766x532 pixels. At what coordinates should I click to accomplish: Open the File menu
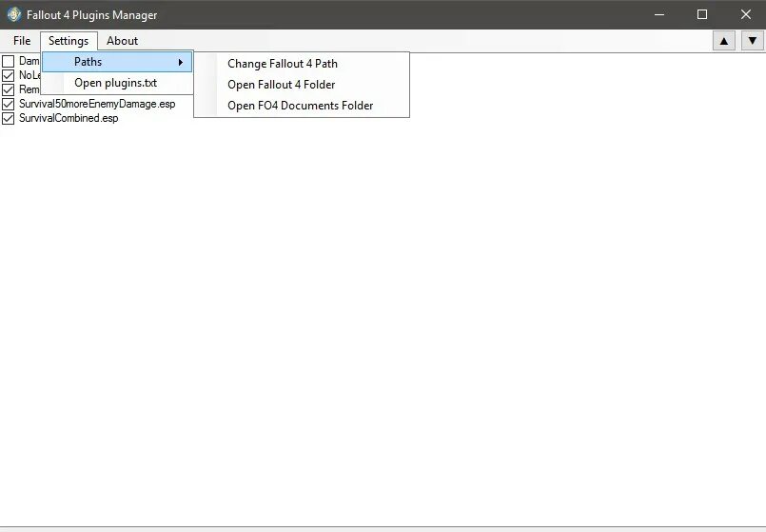coord(22,41)
